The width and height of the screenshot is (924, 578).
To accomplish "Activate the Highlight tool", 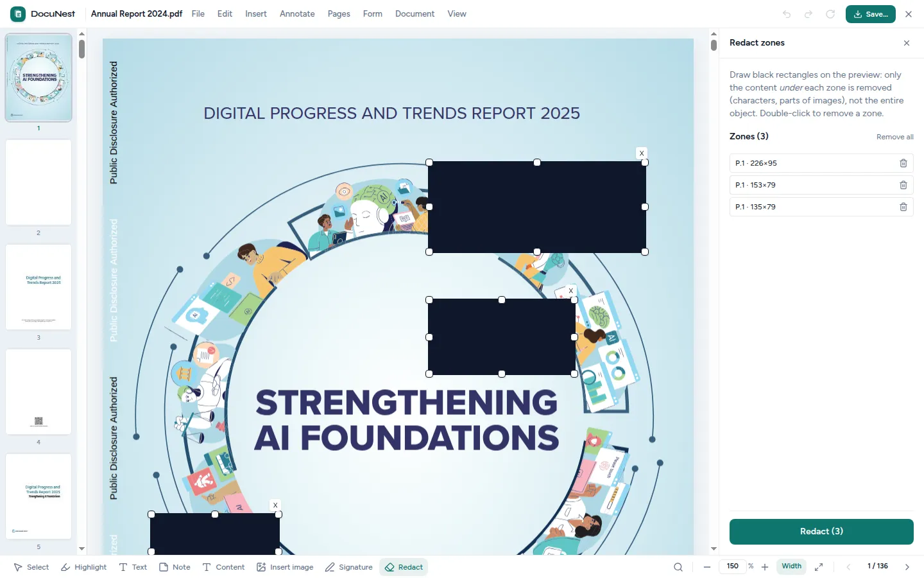I will point(83,567).
